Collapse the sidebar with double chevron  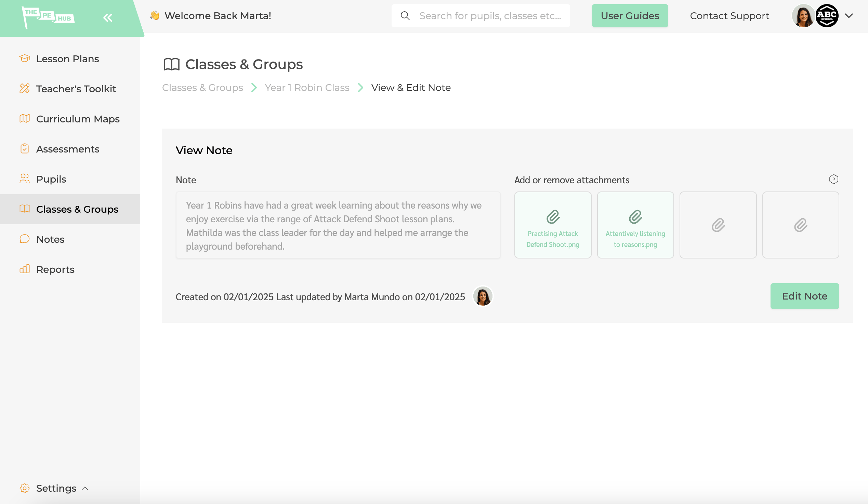[108, 17]
